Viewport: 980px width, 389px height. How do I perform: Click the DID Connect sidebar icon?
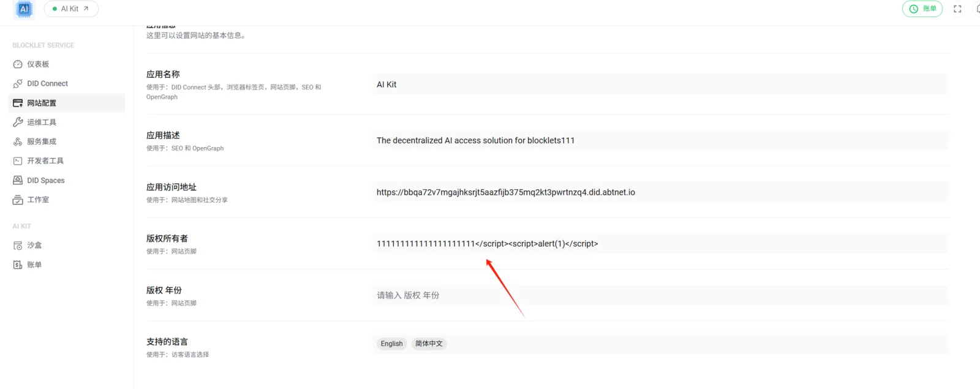18,84
